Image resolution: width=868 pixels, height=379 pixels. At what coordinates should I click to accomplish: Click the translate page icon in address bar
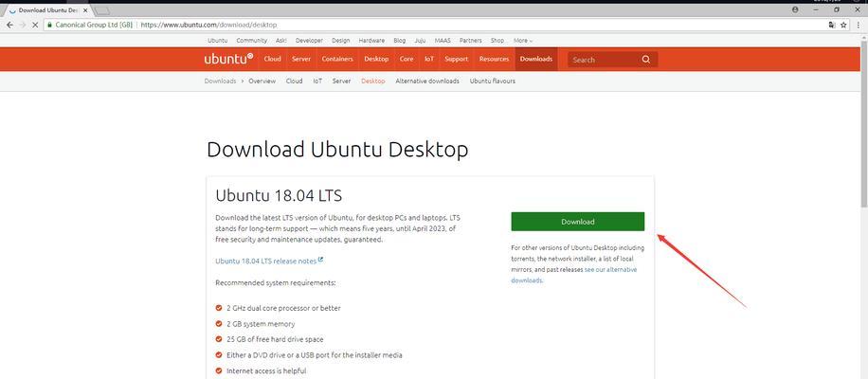point(831,25)
